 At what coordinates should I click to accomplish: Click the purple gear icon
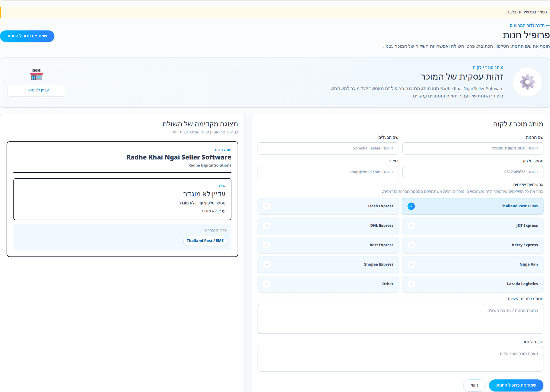point(527,82)
